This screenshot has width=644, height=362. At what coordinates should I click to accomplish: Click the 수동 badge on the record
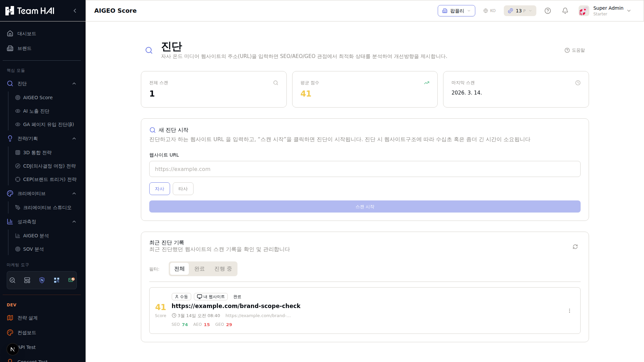point(181,297)
